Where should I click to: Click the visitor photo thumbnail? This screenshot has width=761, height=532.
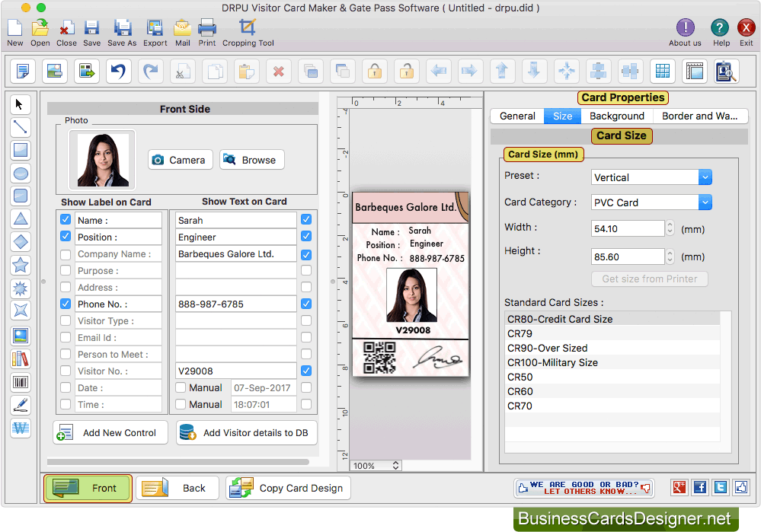click(x=102, y=160)
